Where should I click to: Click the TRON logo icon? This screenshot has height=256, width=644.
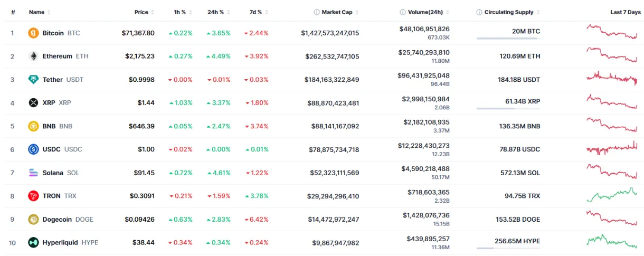(33, 196)
